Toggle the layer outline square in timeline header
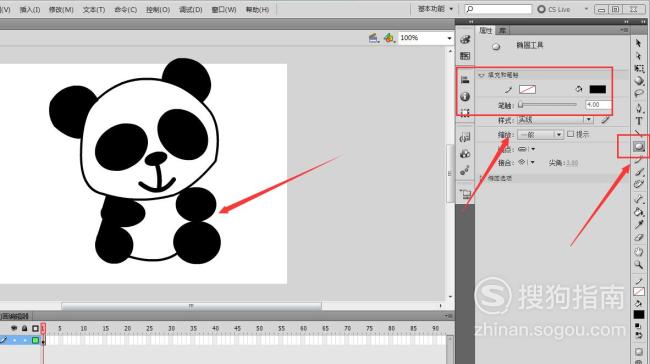The width and height of the screenshot is (650, 364). coord(35,328)
